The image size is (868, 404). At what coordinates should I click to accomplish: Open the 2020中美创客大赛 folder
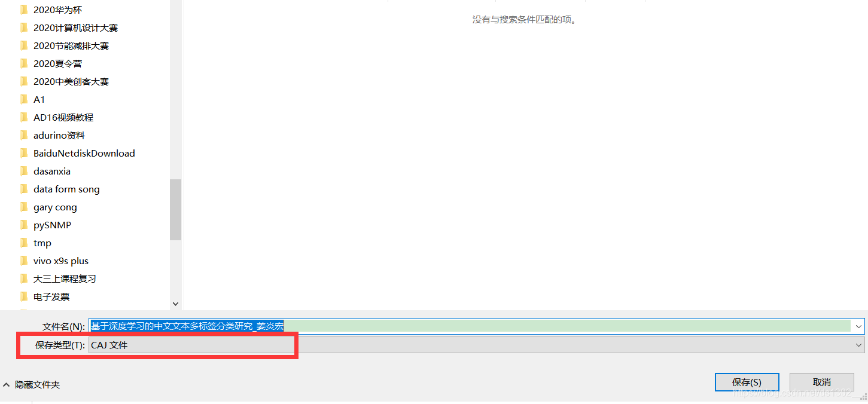(x=71, y=81)
